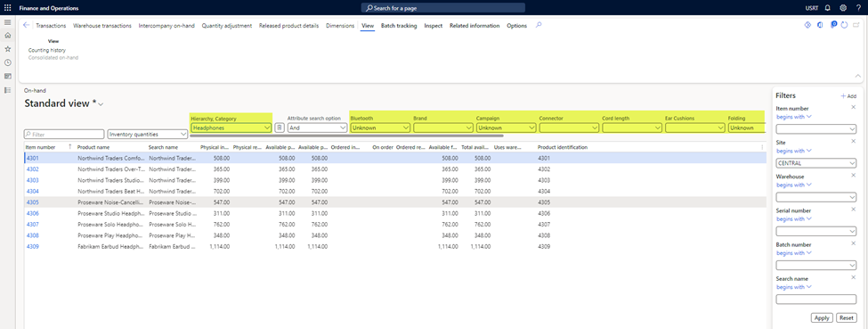Open the Transactions tab
Image resolution: width=868 pixels, height=329 pixels.
[x=51, y=26]
